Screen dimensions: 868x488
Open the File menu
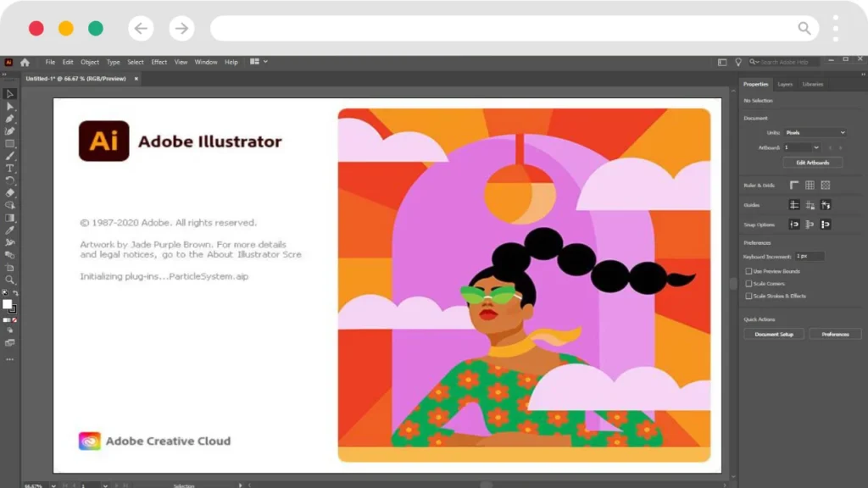tap(50, 62)
